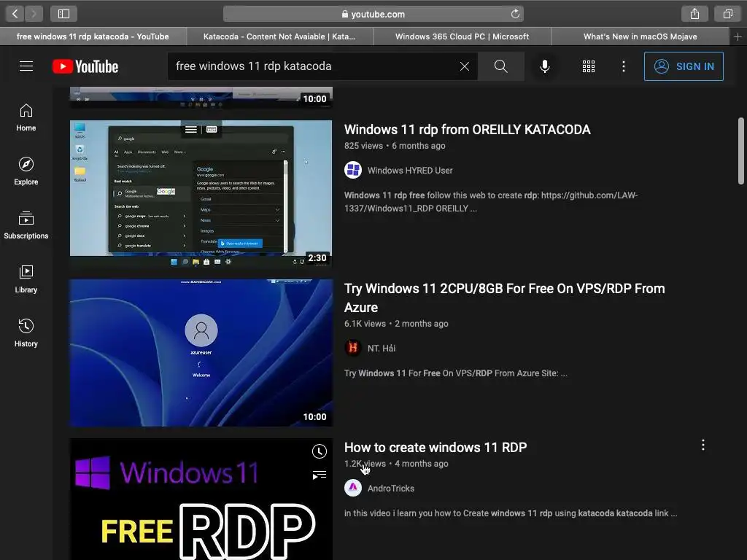
Task: Click description 'Windows 11 rdp free follow this web'
Action: pyautogui.click(x=491, y=202)
